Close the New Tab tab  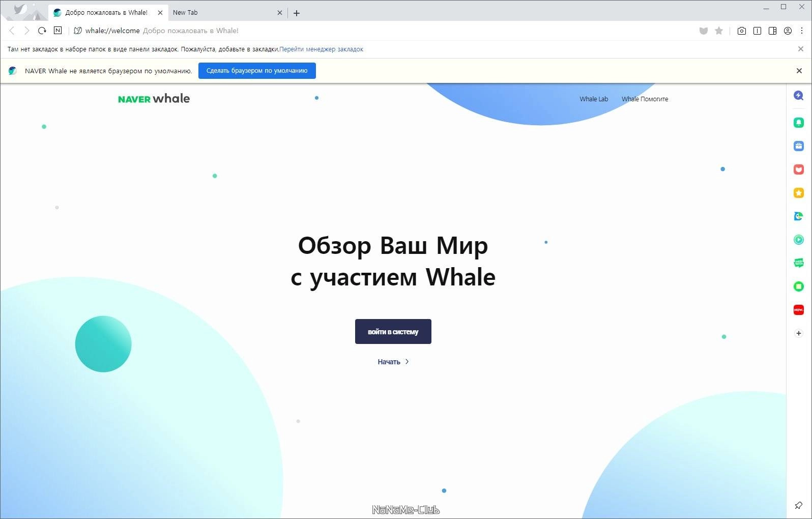pyautogui.click(x=279, y=13)
